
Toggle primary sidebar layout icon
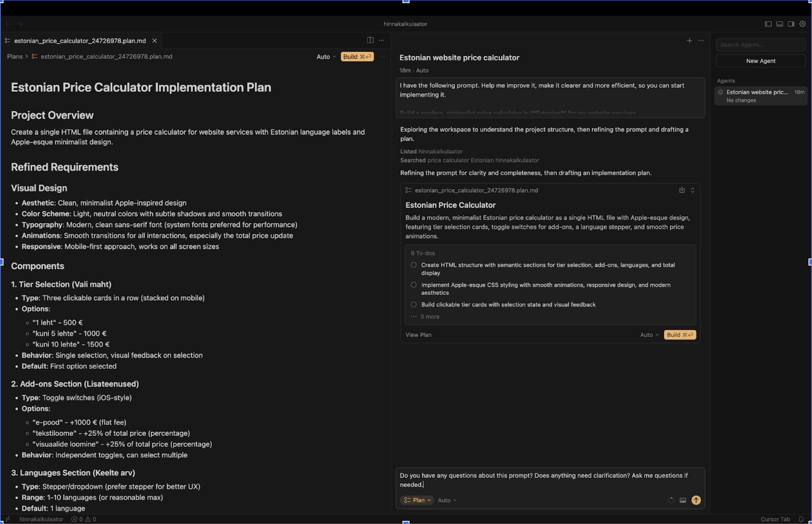[x=768, y=24]
